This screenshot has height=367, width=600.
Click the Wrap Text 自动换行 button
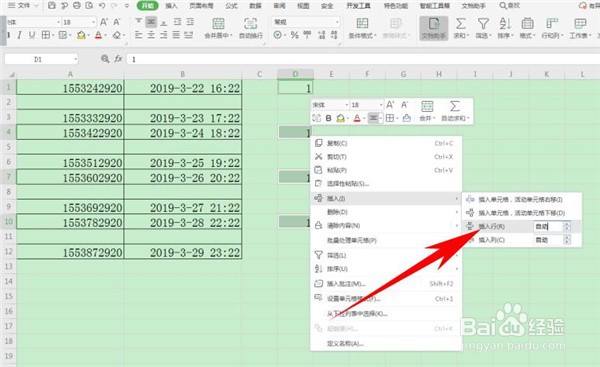pyautogui.click(x=251, y=28)
